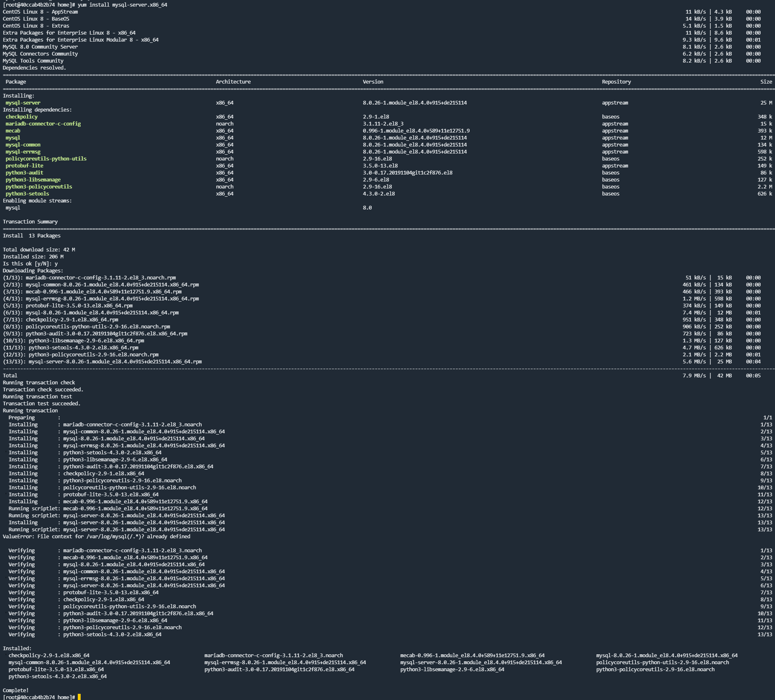Click the 'Transaction test succeeded.' message

(42, 404)
